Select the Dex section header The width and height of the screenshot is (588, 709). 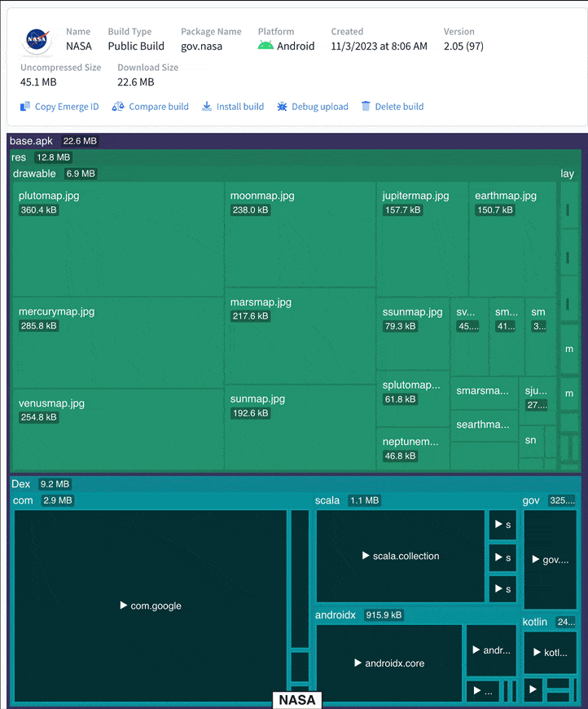pos(21,484)
